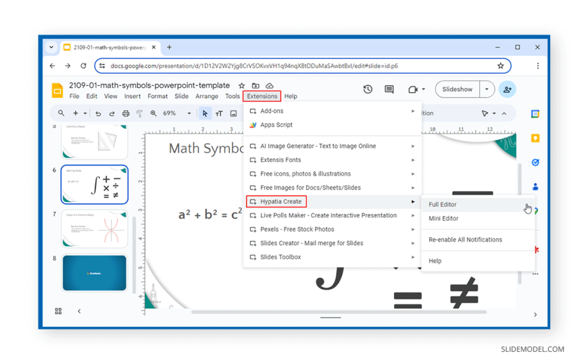Choose the select arrow cursor tool
The width and height of the screenshot is (588, 364).
click(205, 113)
